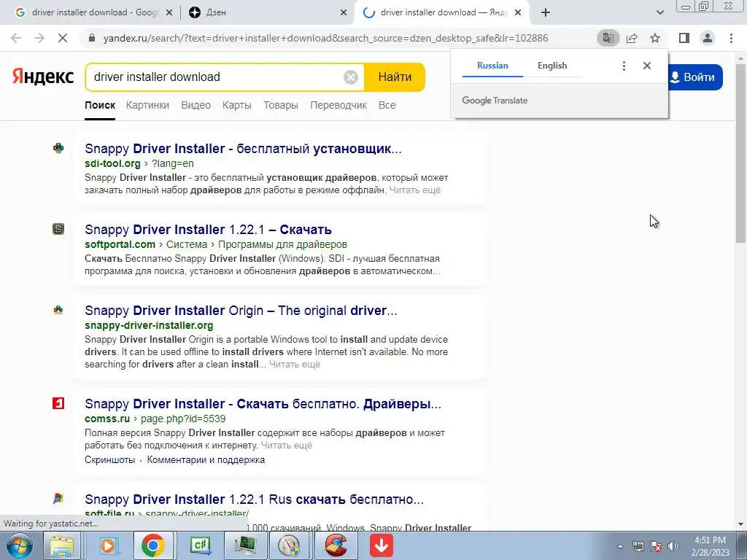Open the sdi-tool.org result title
The height and width of the screenshot is (560, 747).
click(243, 149)
